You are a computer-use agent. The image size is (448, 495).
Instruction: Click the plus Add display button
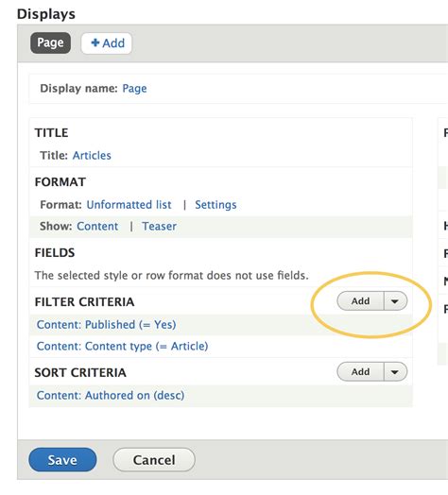coord(107,43)
